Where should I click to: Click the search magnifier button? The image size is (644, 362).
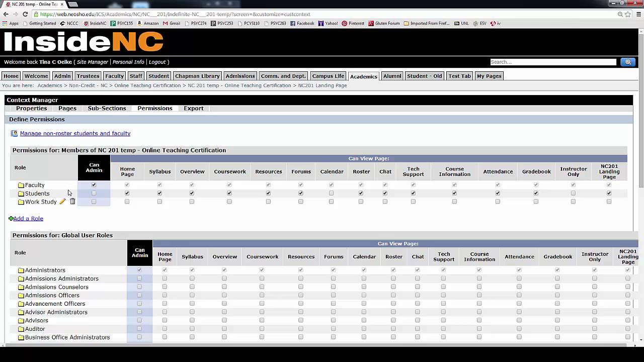click(627, 62)
